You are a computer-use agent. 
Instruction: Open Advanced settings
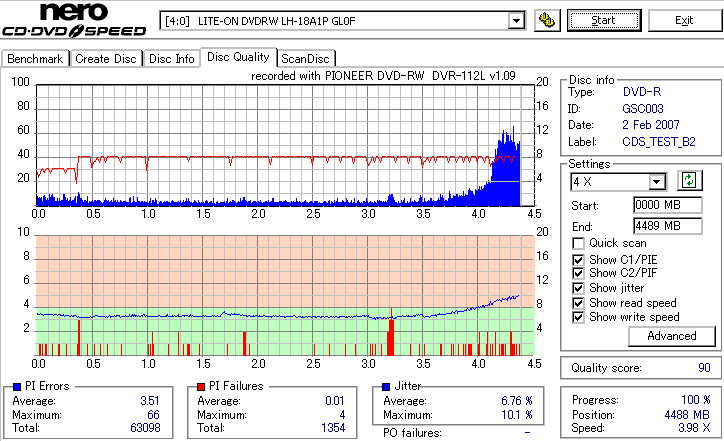(x=672, y=336)
